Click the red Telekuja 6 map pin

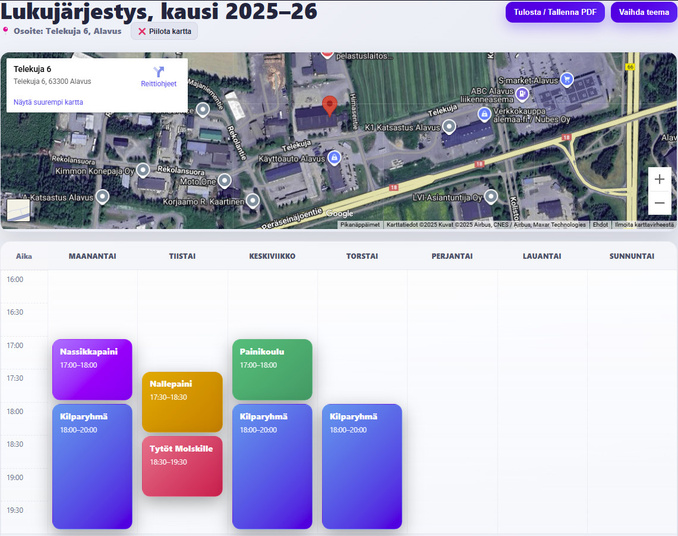pyautogui.click(x=329, y=105)
